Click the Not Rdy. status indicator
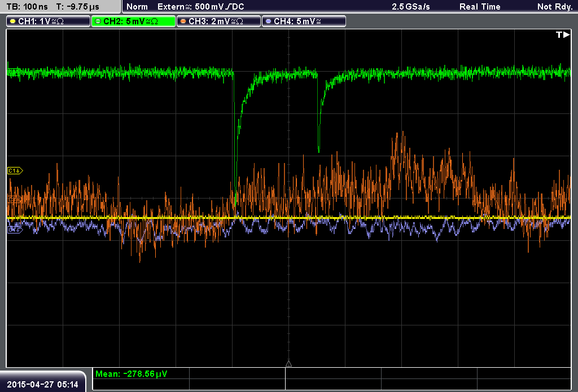 click(555, 7)
